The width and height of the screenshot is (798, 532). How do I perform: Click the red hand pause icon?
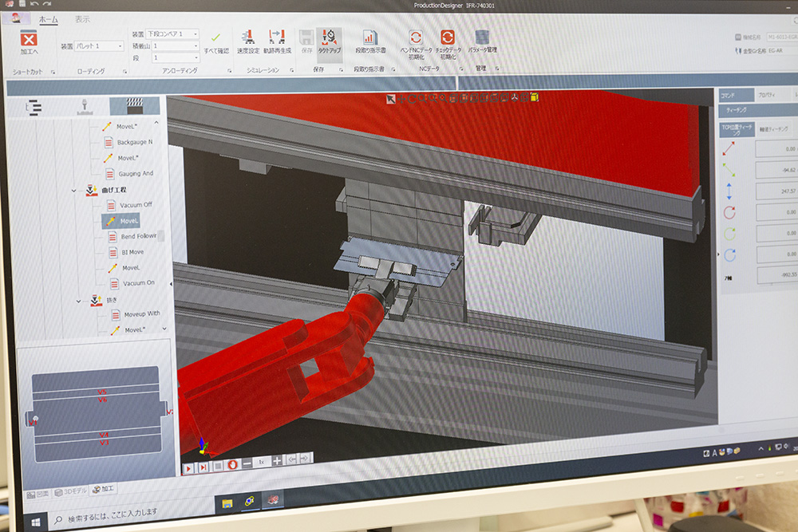coord(232,464)
